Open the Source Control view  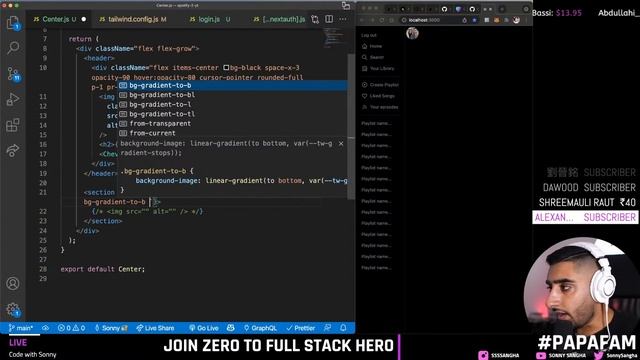[x=13, y=74]
